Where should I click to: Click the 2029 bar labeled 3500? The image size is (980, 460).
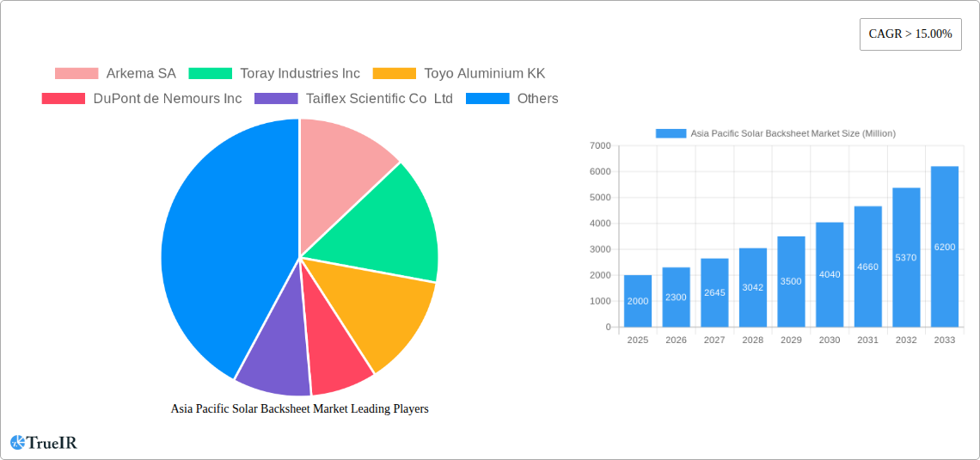click(x=791, y=281)
